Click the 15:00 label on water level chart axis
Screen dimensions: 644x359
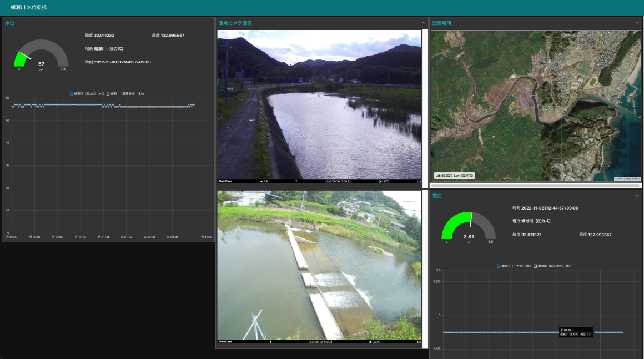tap(207, 237)
